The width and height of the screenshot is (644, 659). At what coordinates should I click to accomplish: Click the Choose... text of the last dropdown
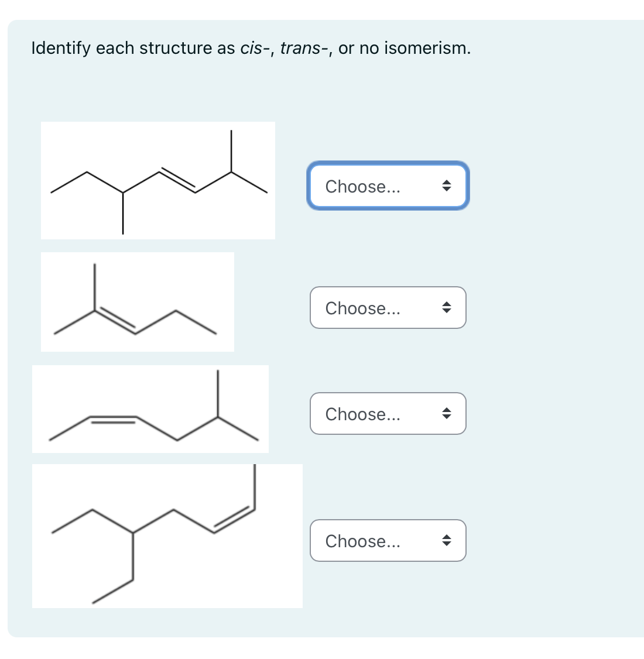pyautogui.click(x=363, y=541)
